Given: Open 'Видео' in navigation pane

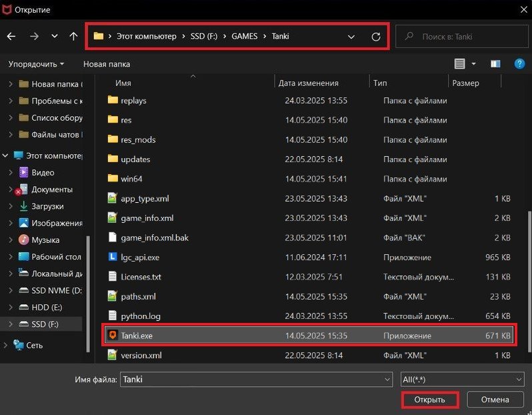Looking at the screenshot, I should pos(37,173).
